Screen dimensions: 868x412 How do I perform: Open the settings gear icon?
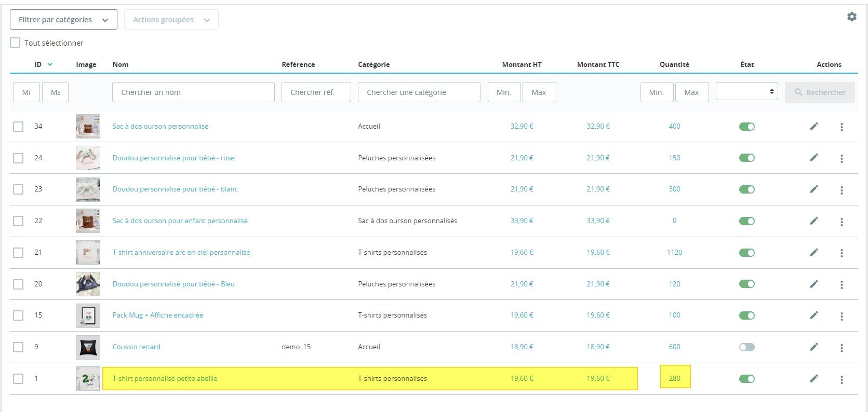tap(852, 17)
